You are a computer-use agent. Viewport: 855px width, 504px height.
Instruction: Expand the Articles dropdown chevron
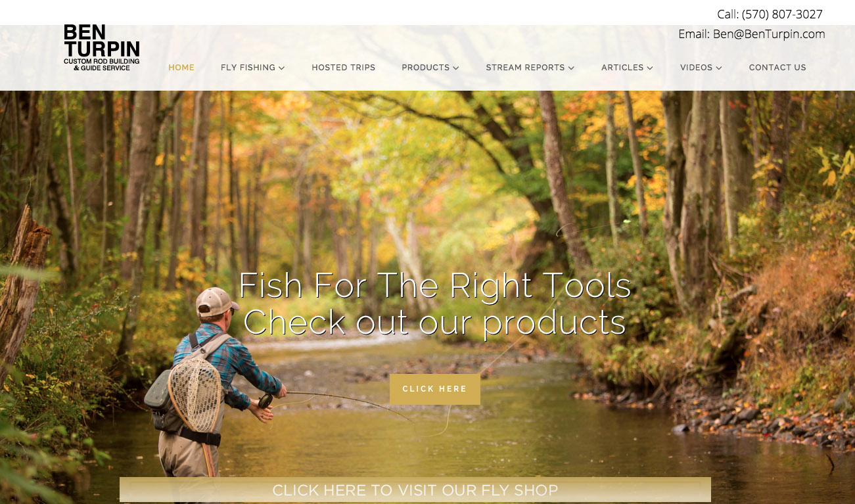click(650, 68)
